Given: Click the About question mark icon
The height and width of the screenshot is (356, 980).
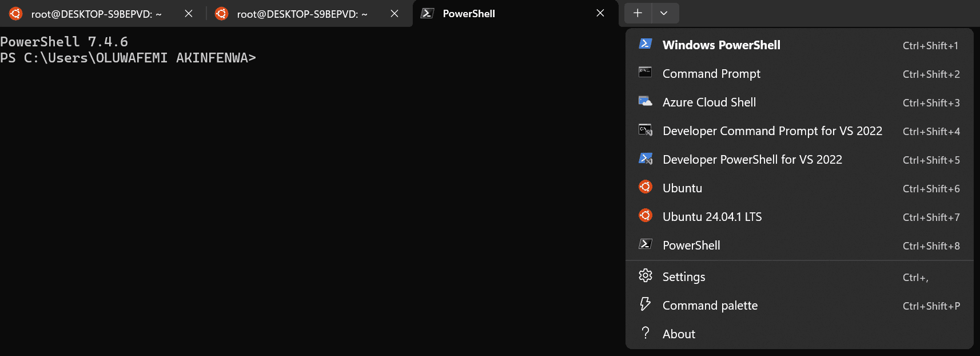Looking at the screenshot, I should click(645, 333).
